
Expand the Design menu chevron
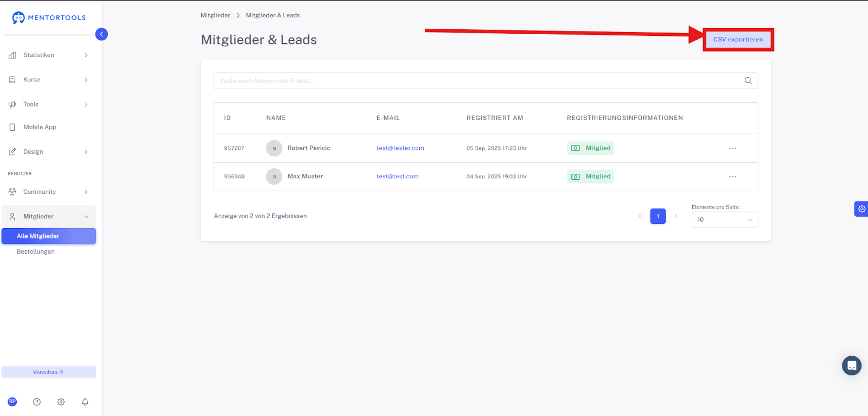pyautogui.click(x=86, y=152)
